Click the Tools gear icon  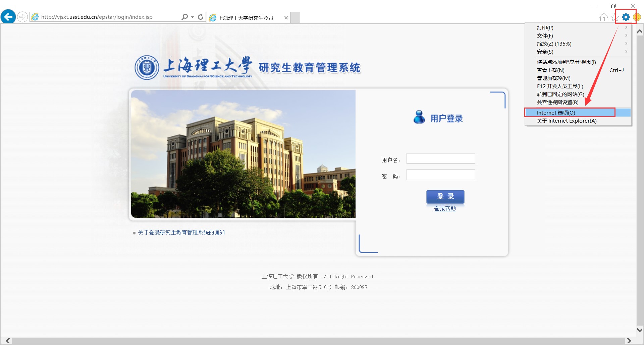(626, 17)
